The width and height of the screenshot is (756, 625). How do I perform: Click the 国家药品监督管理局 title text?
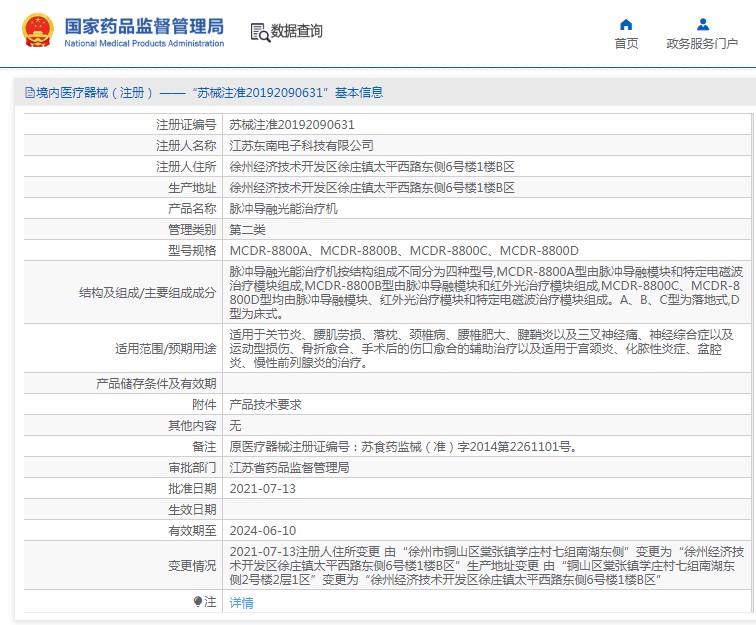pyautogui.click(x=144, y=26)
